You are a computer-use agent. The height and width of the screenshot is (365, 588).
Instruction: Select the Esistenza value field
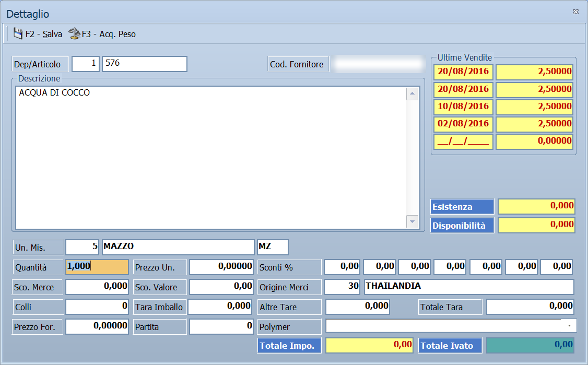(537, 206)
